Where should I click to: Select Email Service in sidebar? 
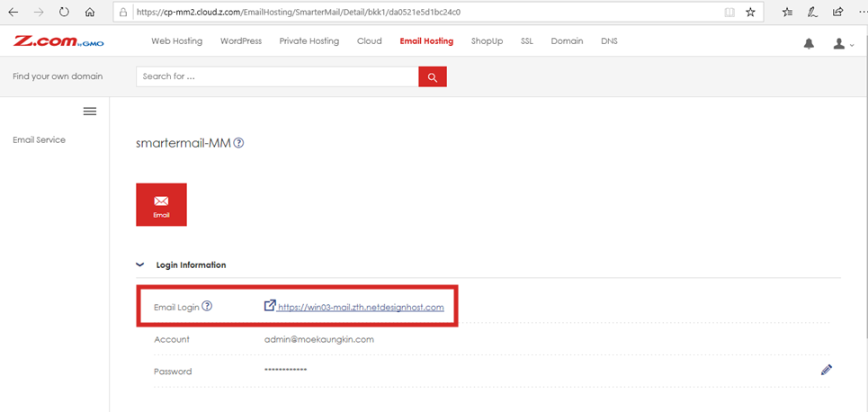[x=39, y=140]
